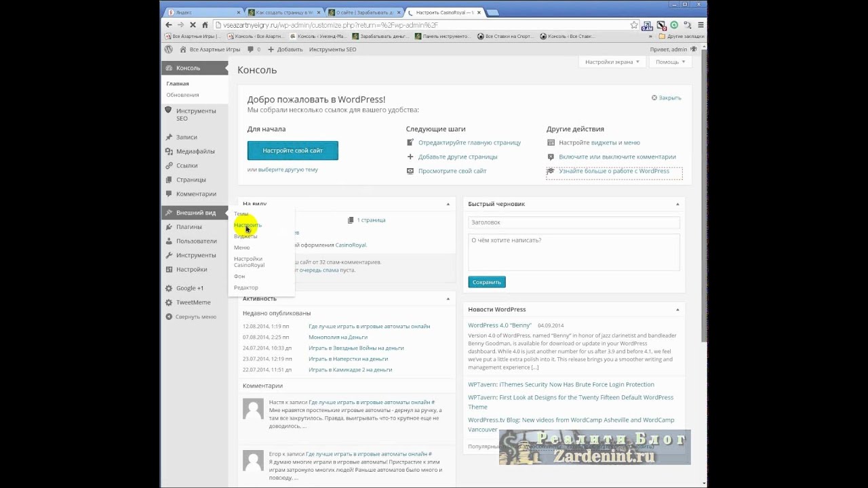This screenshot has height=488, width=868.
Task: Open Медиафайлы in the sidebar
Action: (195, 151)
